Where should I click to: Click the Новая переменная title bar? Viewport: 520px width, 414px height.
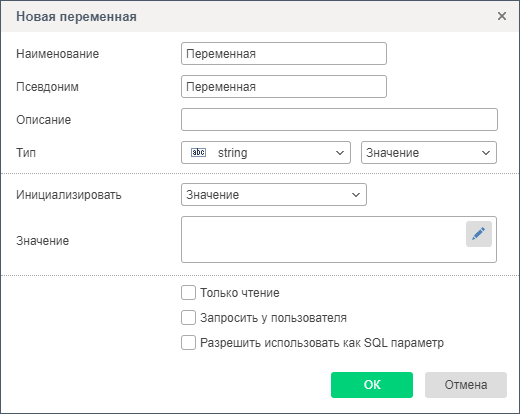260,16
